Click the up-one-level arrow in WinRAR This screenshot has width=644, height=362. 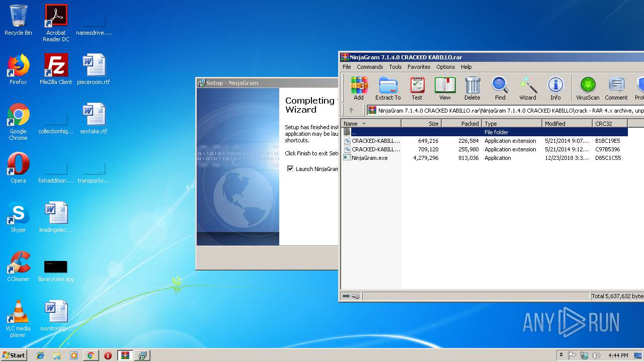pyautogui.click(x=351, y=111)
